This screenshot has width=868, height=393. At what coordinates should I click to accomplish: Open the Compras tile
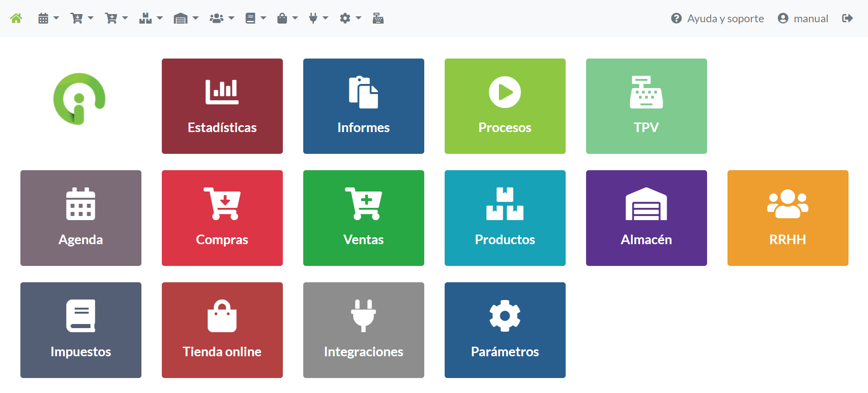pyautogui.click(x=222, y=218)
